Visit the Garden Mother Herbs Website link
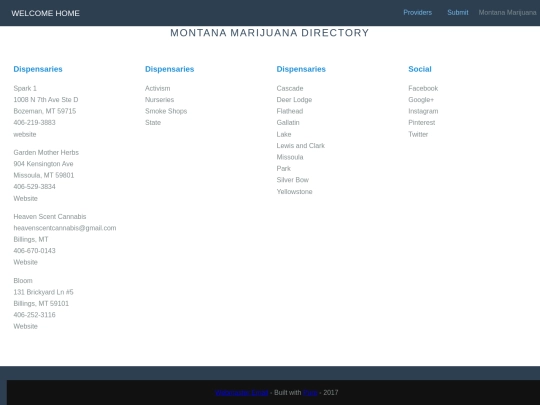540x405 pixels. pyautogui.click(x=25, y=198)
